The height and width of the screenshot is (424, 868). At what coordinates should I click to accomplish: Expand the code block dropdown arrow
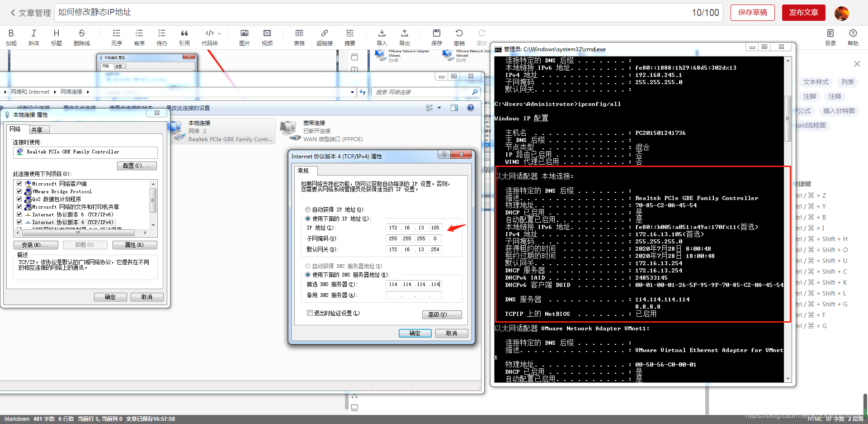[x=219, y=34]
